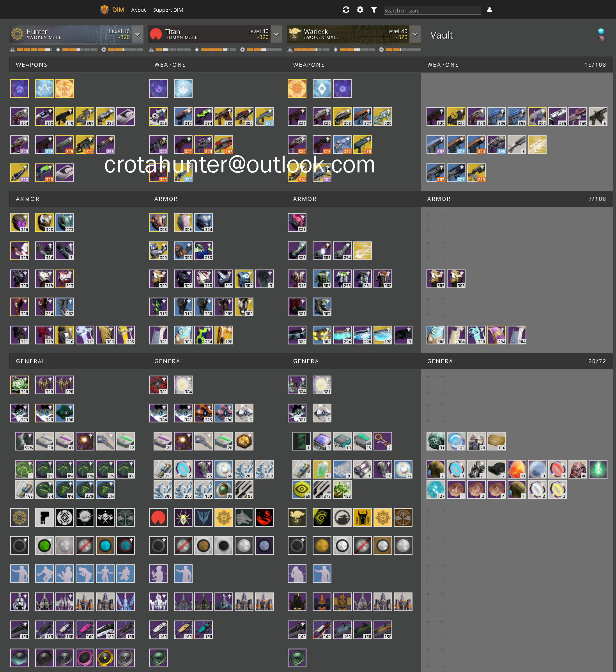Expand the Titan character dropdown
The width and height of the screenshot is (616, 672).
point(276,34)
